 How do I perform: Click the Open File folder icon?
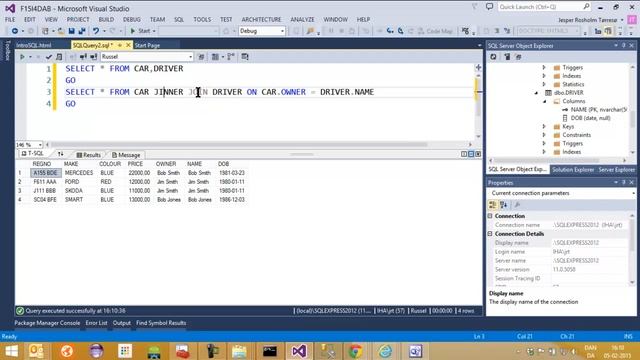(61, 31)
